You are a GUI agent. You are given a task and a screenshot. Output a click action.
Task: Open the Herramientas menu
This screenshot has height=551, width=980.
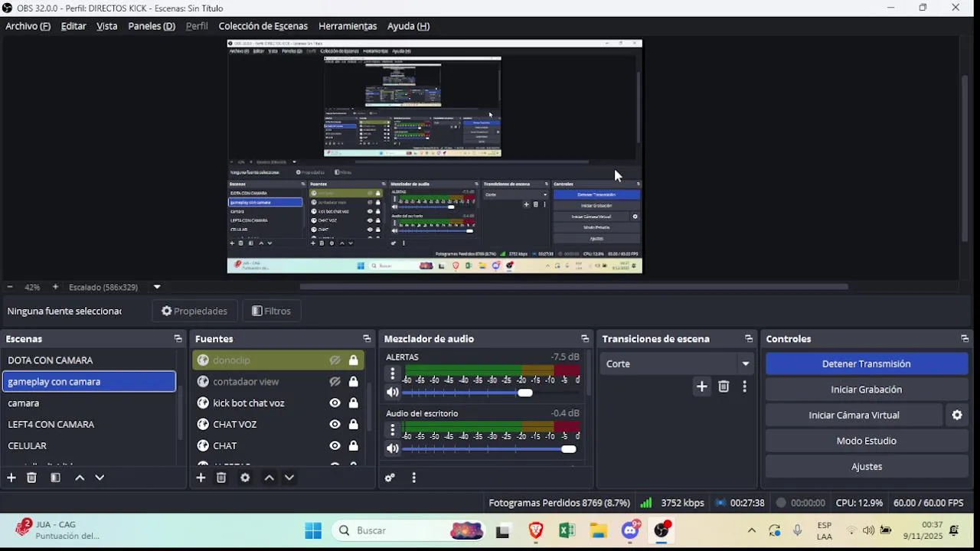348,26
